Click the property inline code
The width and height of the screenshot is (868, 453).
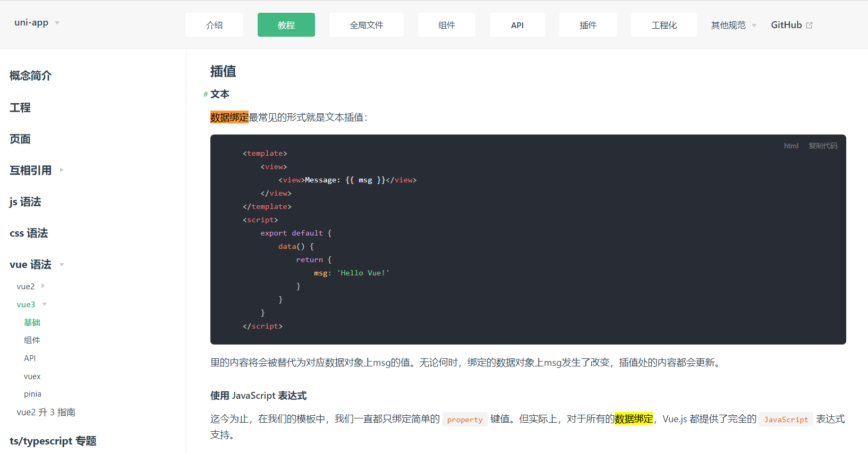465,420
